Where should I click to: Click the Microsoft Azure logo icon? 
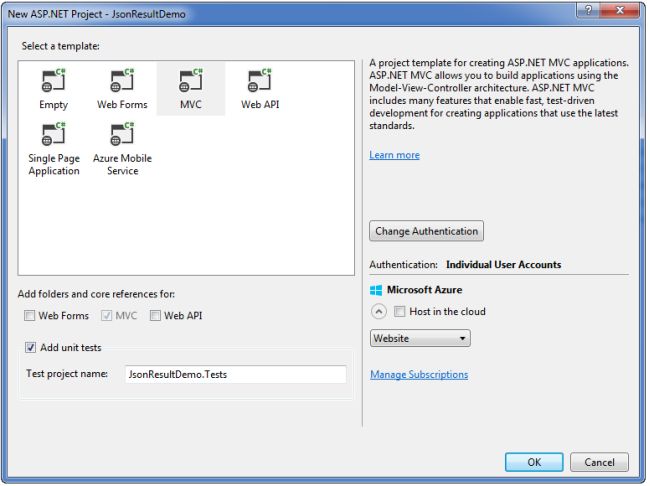tap(376, 290)
